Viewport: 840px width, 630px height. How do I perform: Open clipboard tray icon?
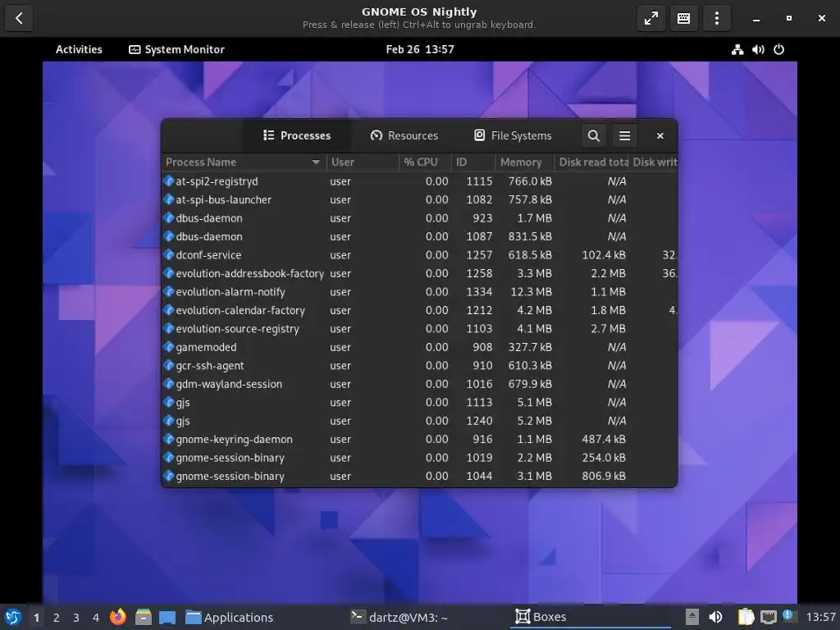(746, 617)
